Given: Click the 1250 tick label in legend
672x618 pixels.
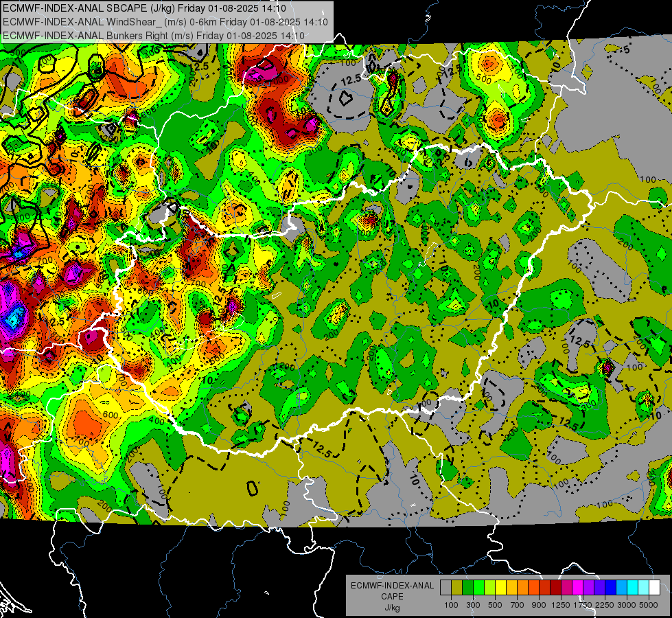Looking at the screenshot, I should (x=561, y=605).
